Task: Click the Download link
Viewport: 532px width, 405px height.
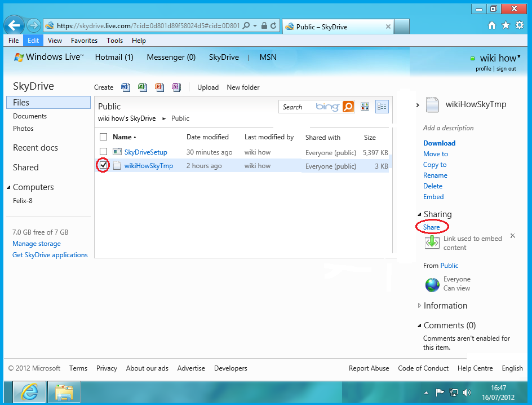Action: [440, 143]
